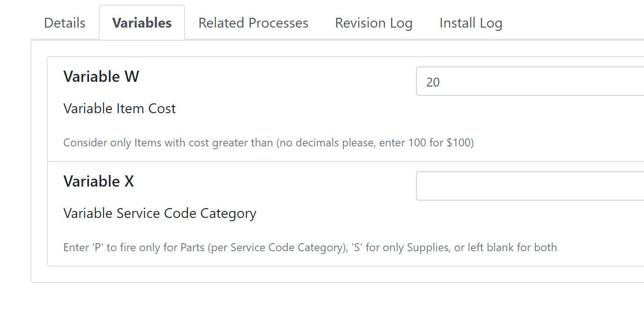Open the Revision Log tab
The height and width of the screenshot is (326, 644).
(x=374, y=23)
